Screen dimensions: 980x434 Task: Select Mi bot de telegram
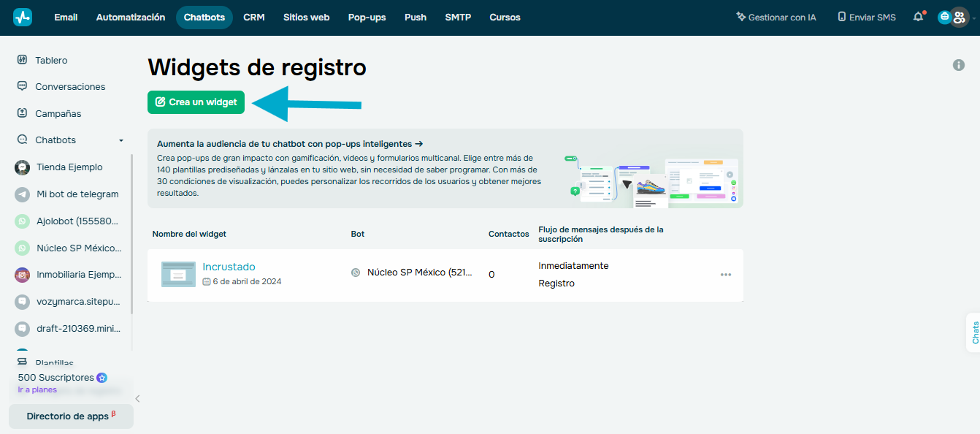[x=77, y=194]
